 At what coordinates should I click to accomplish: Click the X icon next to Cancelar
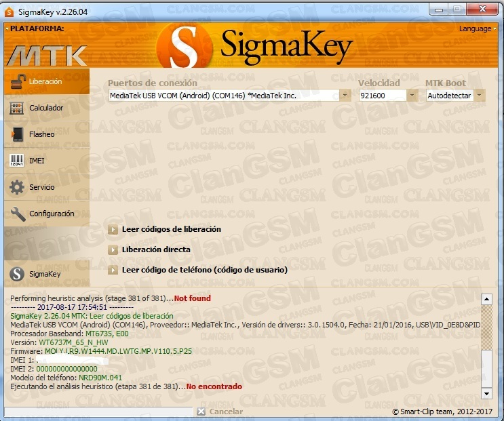(x=201, y=412)
